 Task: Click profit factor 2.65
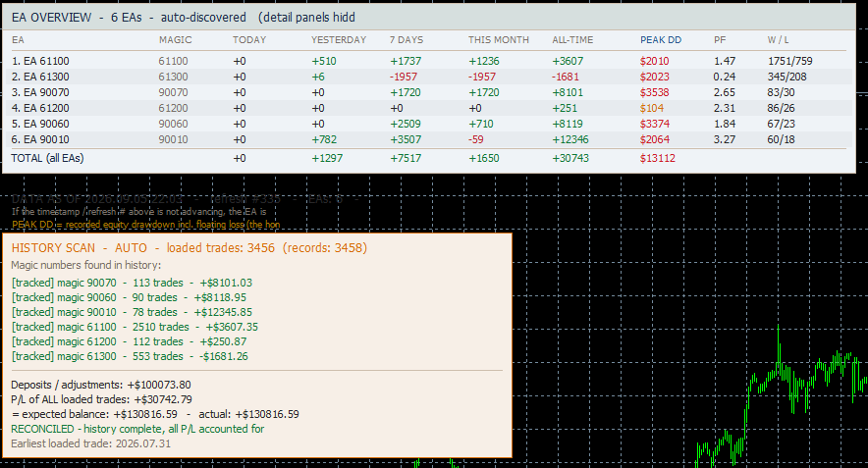click(725, 92)
